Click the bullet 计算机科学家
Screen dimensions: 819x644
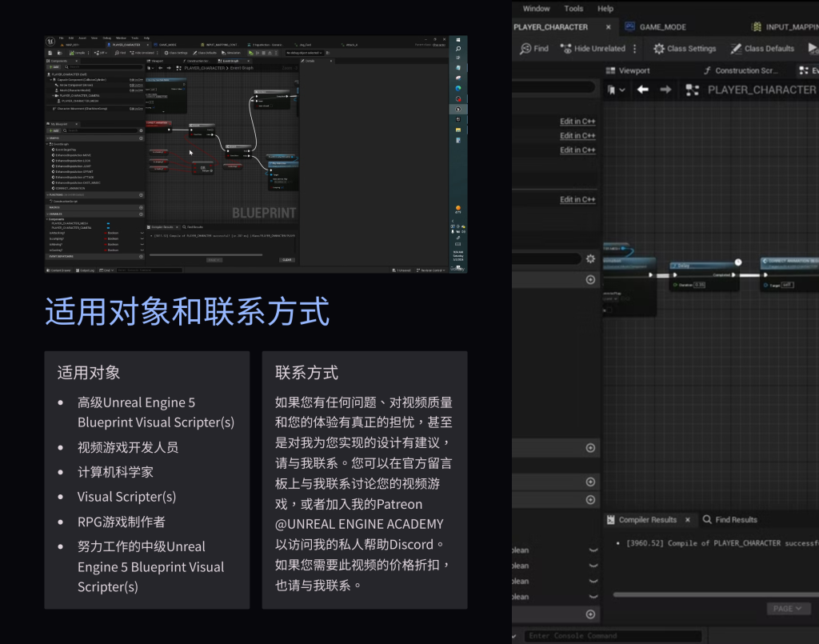point(115,472)
